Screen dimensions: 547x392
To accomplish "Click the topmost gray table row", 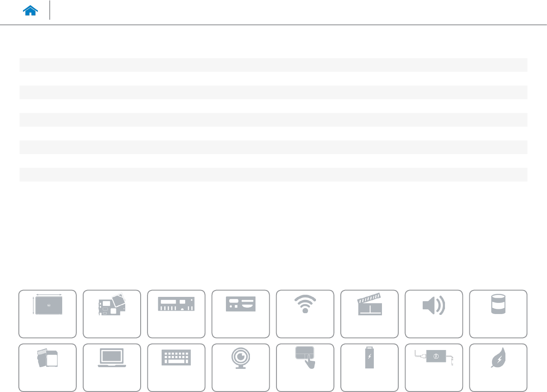I will click(x=273, y=65).
